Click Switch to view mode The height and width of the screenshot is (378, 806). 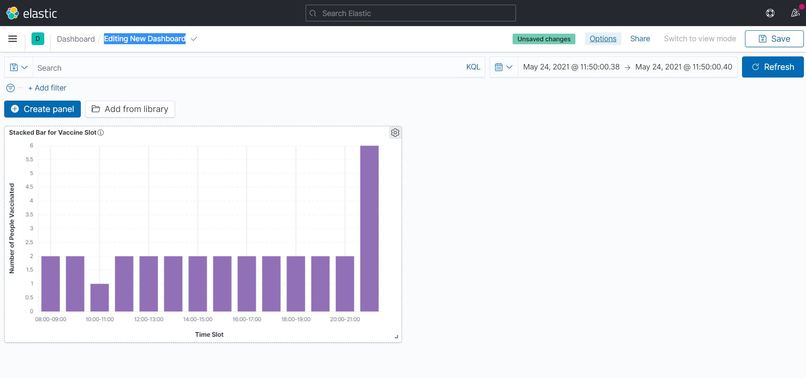point(700,39)
